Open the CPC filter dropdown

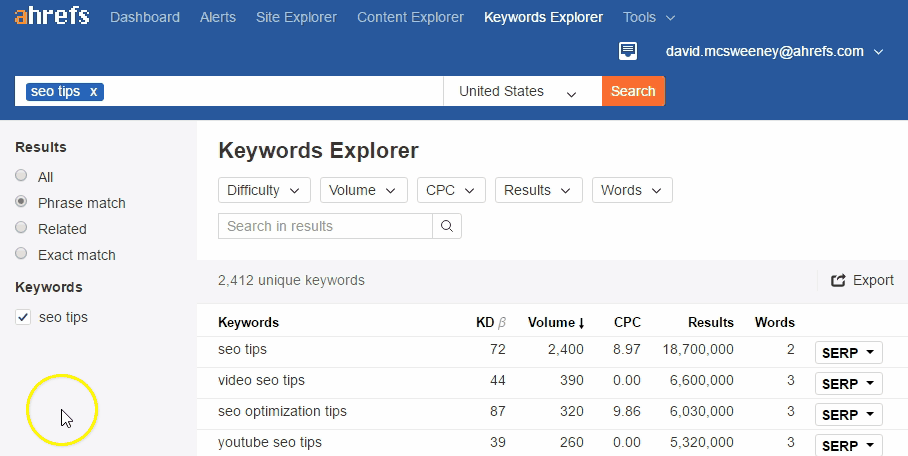451,190
